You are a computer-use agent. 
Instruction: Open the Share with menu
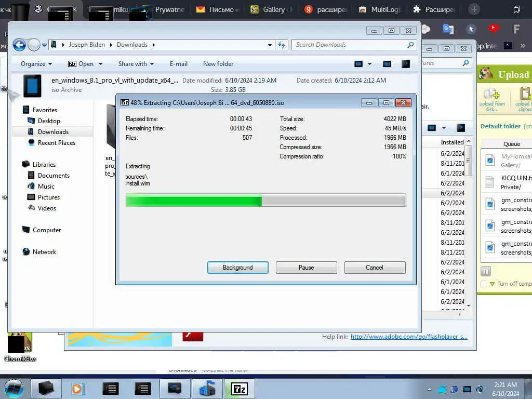(x=136, y=64)
